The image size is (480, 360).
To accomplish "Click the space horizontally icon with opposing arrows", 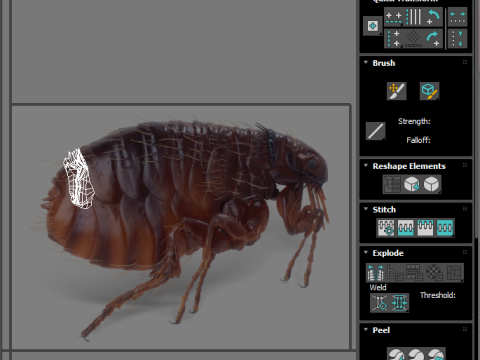I will 457,17.
